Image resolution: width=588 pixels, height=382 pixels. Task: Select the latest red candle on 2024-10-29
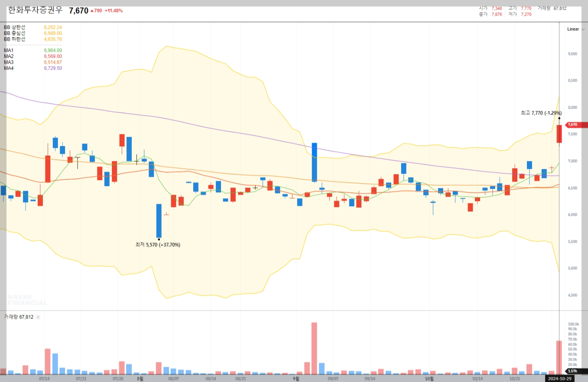click(x=559, y=134)
